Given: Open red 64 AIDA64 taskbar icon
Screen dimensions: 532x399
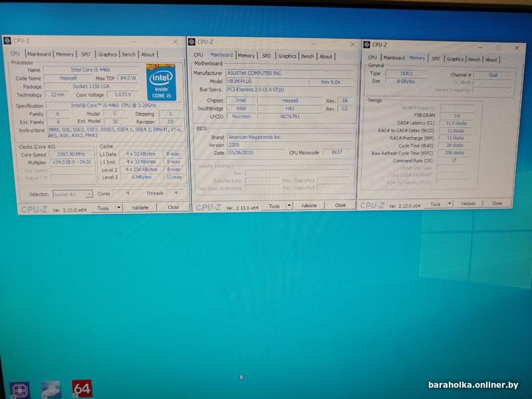Looking at the screenshot, I should pos(82,389).
